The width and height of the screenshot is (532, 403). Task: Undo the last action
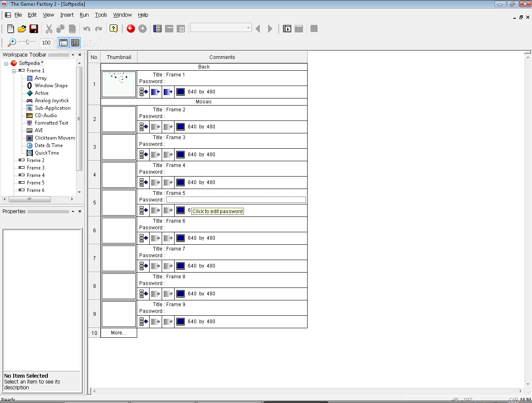[87, 29]
